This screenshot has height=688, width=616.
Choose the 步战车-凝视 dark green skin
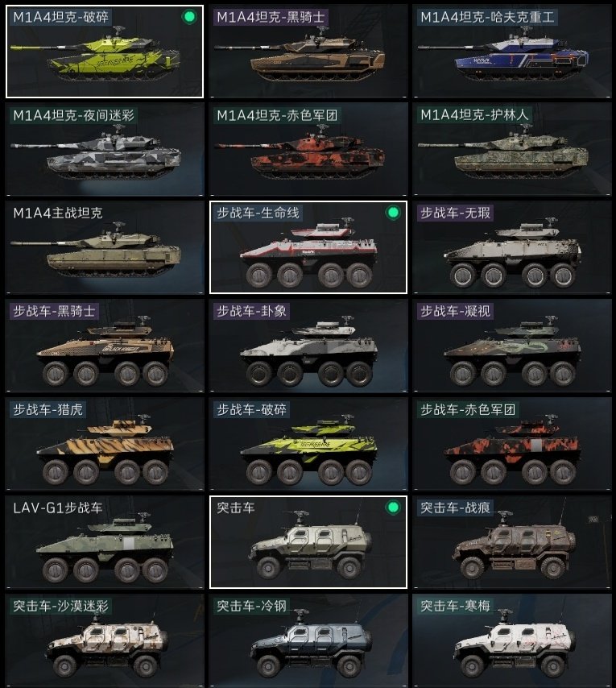click(511, 346)
